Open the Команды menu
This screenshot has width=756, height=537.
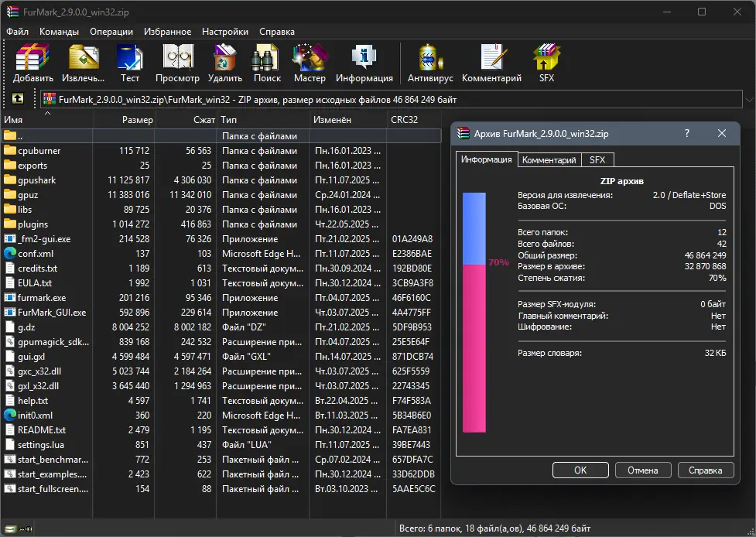click(60, 31)
